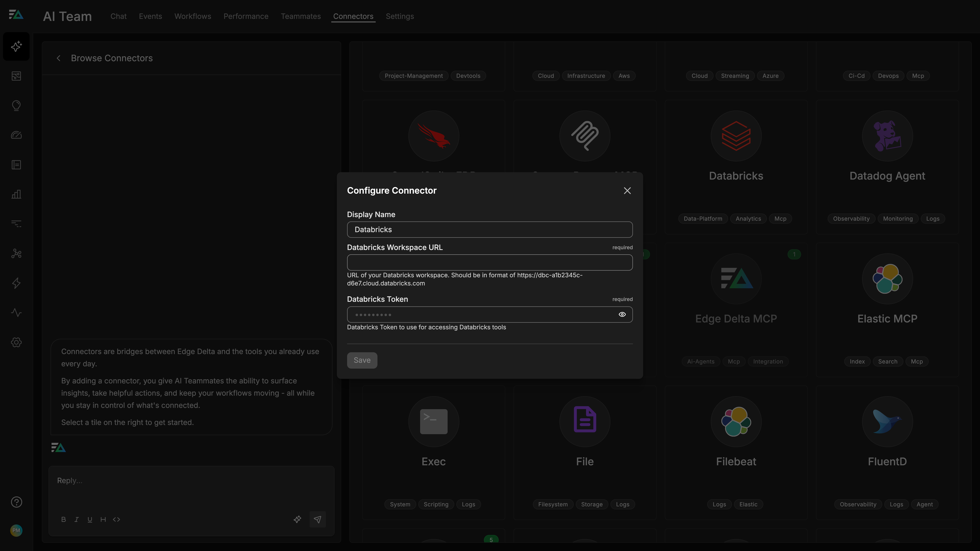The width and height of the screenshot is (980, 551).
Task: Edit the Display Name field
Action: (x=490, y=230)
